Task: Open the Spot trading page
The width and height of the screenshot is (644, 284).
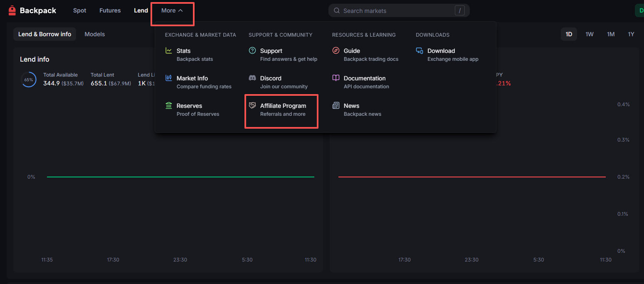Action: 80,10
